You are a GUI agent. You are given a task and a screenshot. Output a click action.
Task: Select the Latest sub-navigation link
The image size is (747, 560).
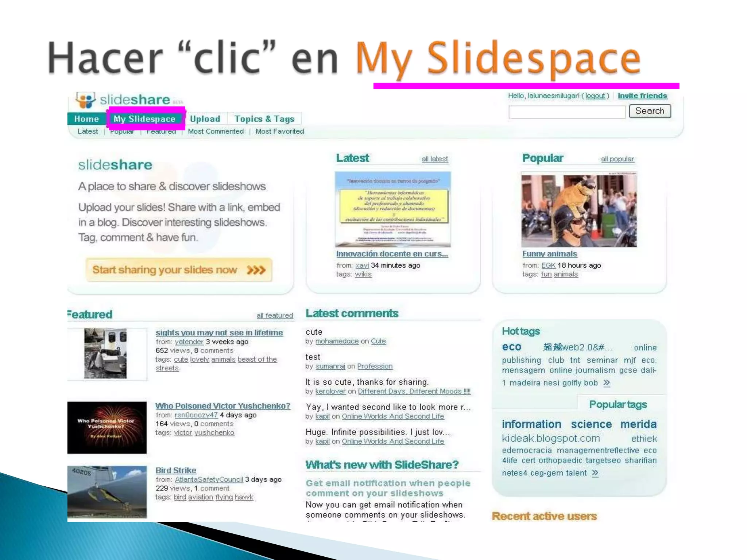[88, 131]
